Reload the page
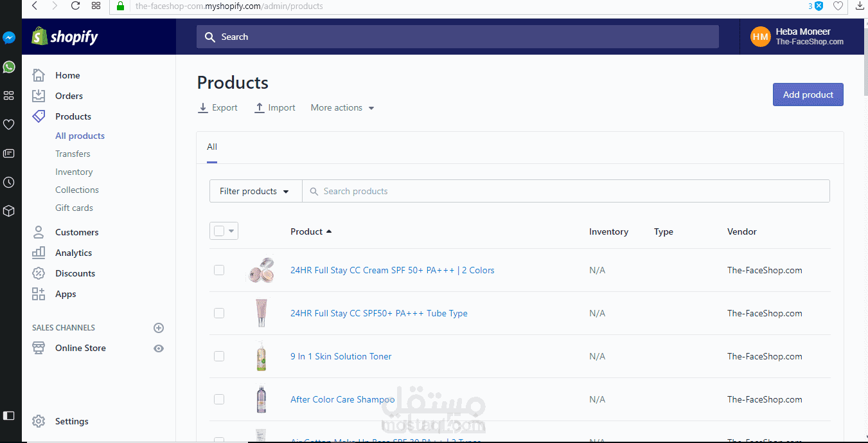Viewport: 868px width, 443px height. pos(75,6)
